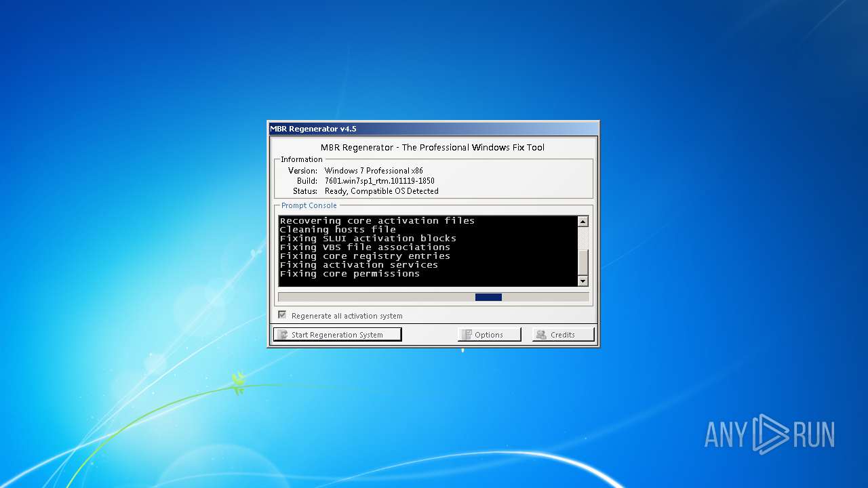Click status text 'Ready, Compatible OS Detected'
Image resolution: width=868 pixels, height=488 pixels.
(382, 191)
